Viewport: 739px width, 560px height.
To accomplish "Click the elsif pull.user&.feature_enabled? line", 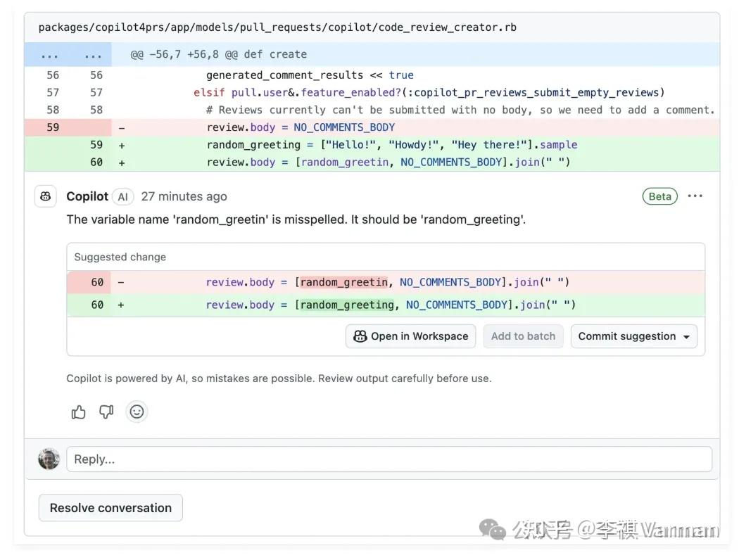I will click(429, 92).
